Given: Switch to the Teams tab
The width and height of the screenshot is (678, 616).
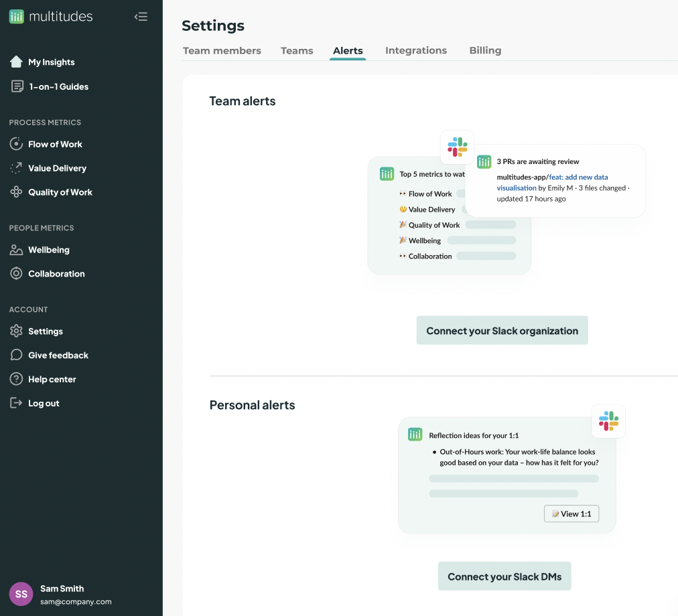Looking at the screenshot, I should click(x=297, y=51).
